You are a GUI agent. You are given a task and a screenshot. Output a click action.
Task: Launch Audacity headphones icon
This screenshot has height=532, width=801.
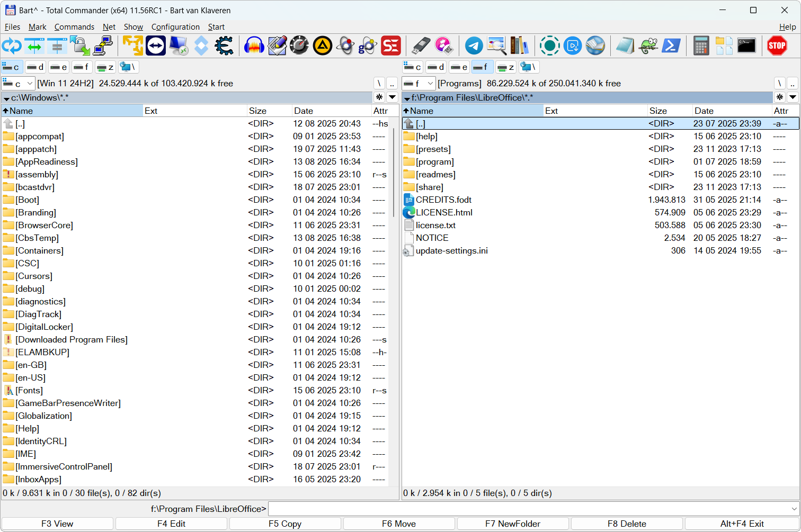254,46
